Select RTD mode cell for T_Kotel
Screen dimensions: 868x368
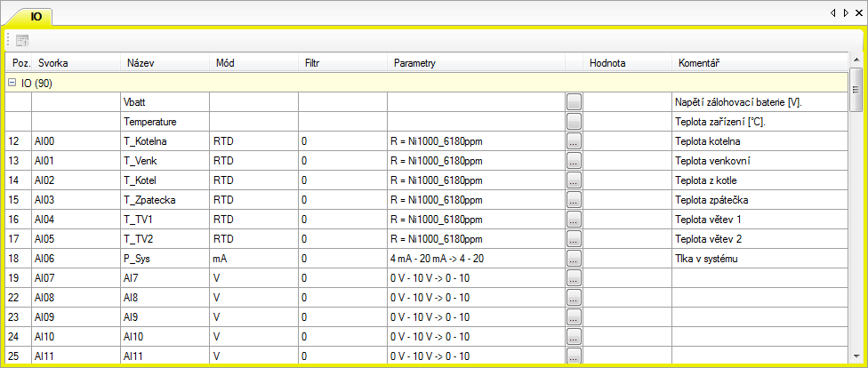pos(253,180)
